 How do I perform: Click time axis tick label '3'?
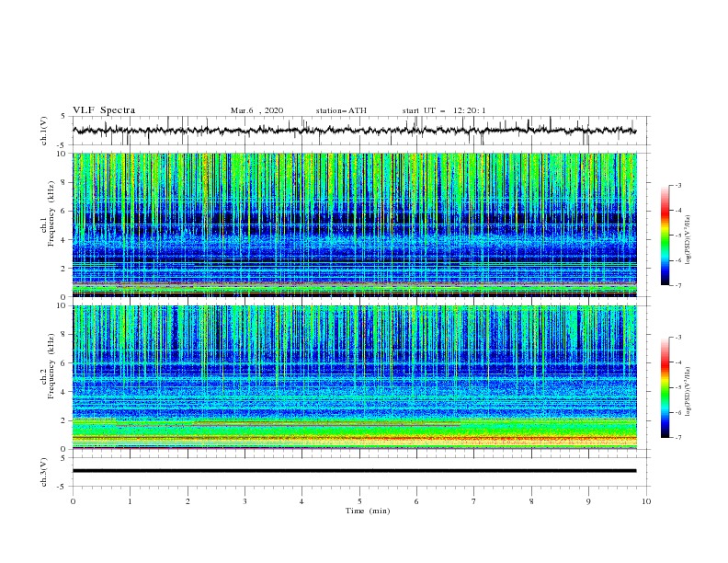click(245, 501)
